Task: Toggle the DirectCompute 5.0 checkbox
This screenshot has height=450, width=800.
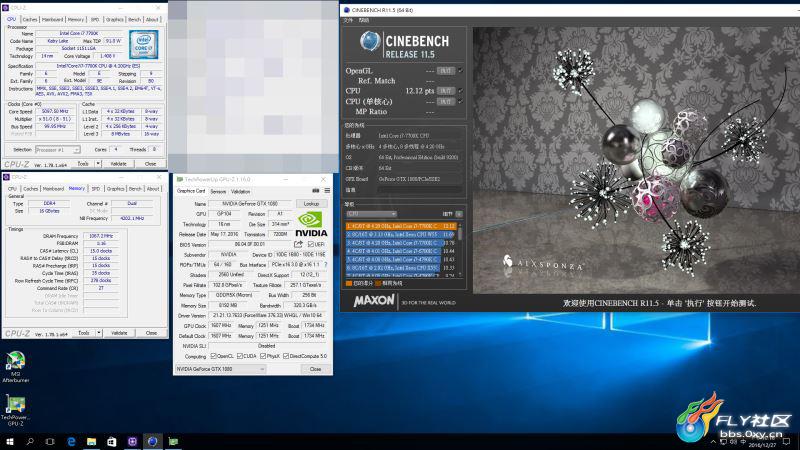Action: pyautogui.click(x=286, y=356)
